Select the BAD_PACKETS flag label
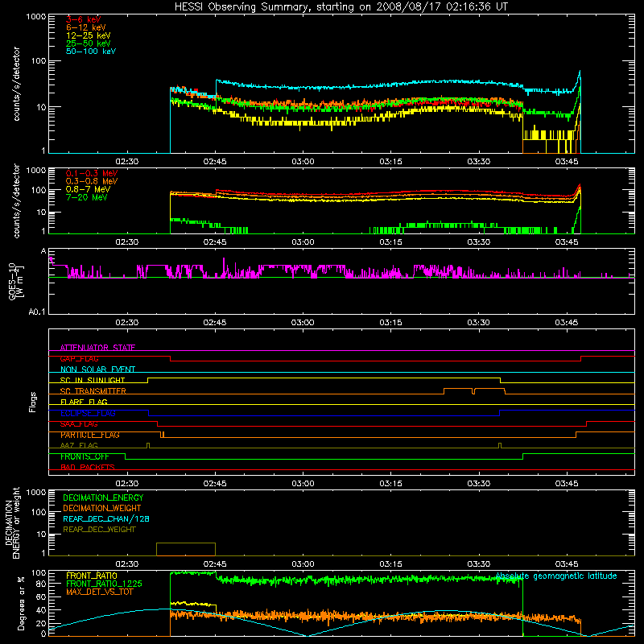644x644 pixels. tap(88, 467)
